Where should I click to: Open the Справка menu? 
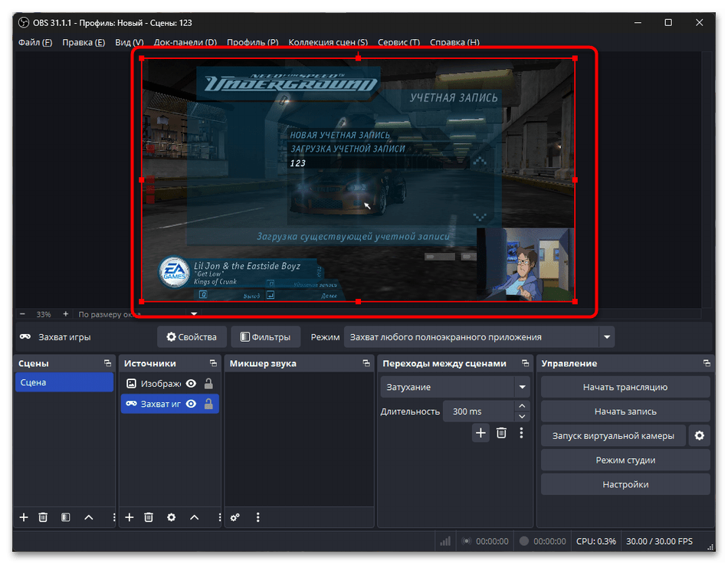(454, 42)
